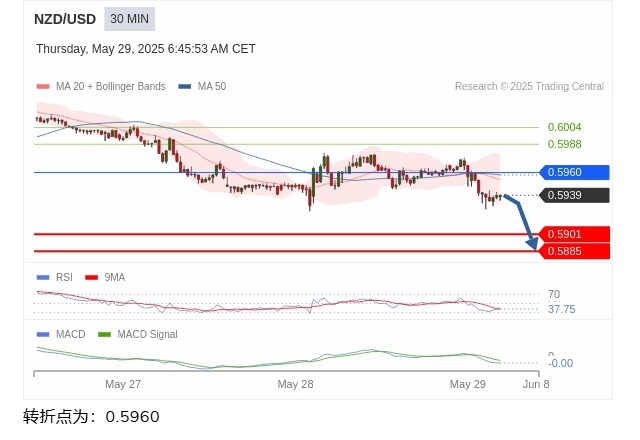Image resolution: width=640 pixels, height=440 pixels.
Task: Click the RSI value 37.75
Action: point(562,309)
